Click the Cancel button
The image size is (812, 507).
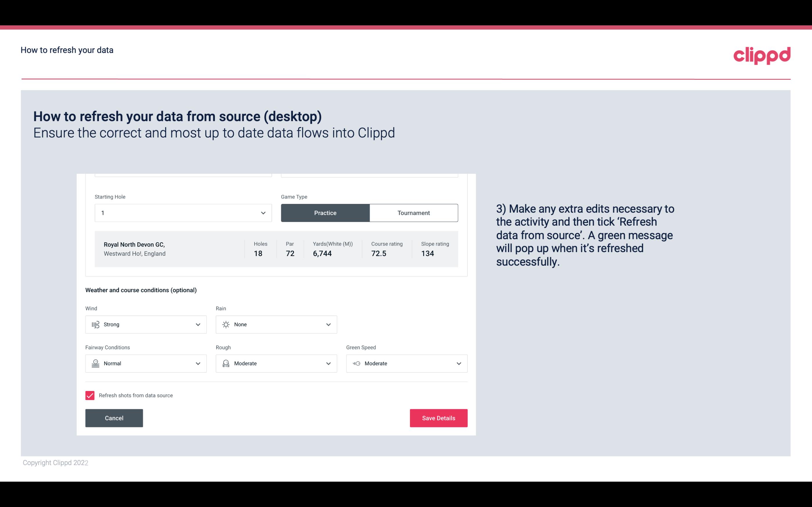[114, 418]
